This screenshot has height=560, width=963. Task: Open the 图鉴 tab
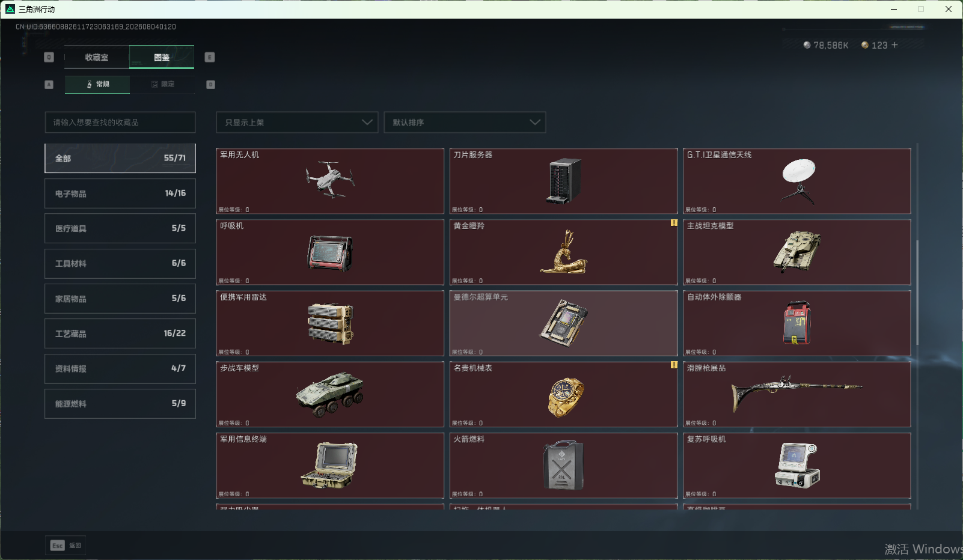(162, 58)
